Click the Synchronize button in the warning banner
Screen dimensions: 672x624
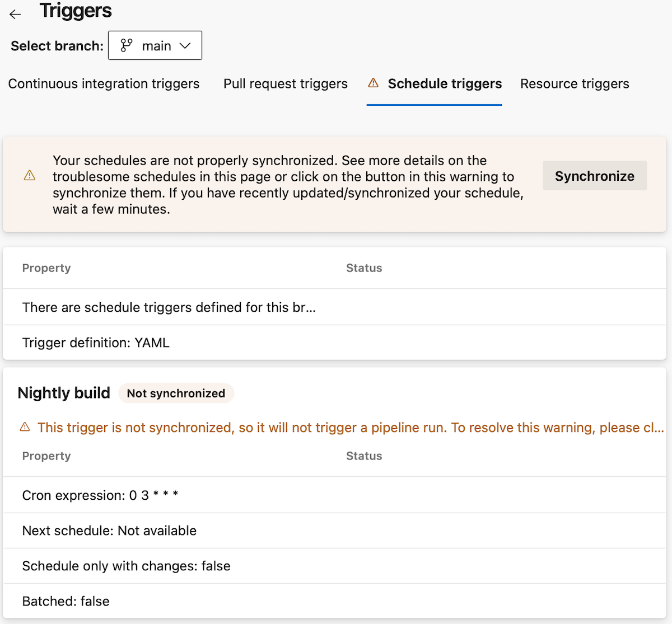tap(595, 175)
